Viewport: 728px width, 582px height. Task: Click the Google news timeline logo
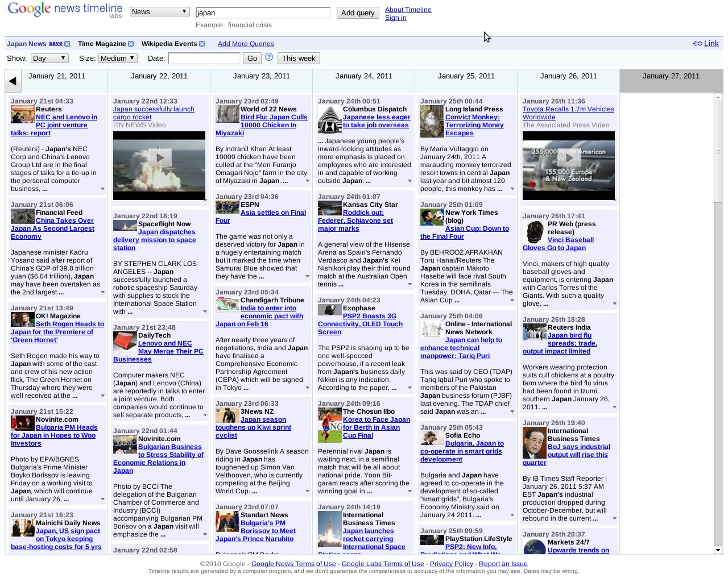[65, 10]
